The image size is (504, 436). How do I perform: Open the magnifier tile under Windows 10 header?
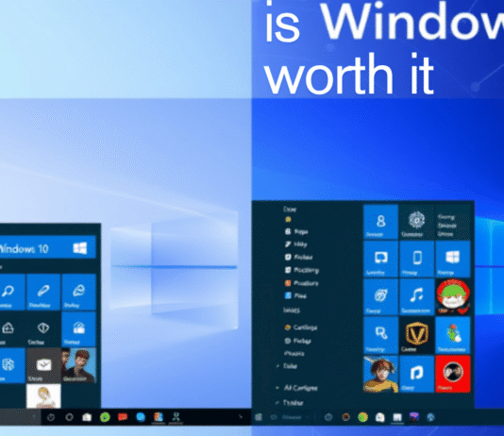point(12,292)
